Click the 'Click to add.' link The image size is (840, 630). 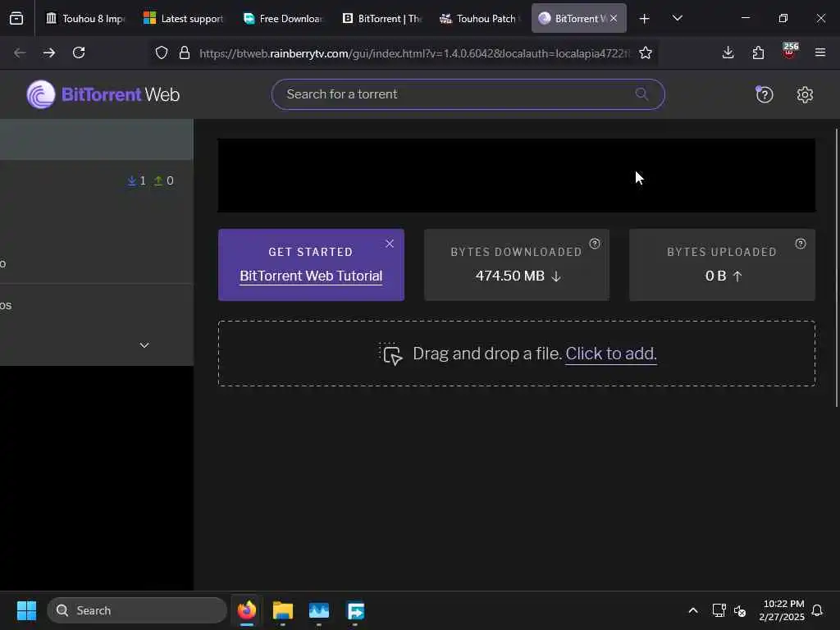click(x=611, y=354)
